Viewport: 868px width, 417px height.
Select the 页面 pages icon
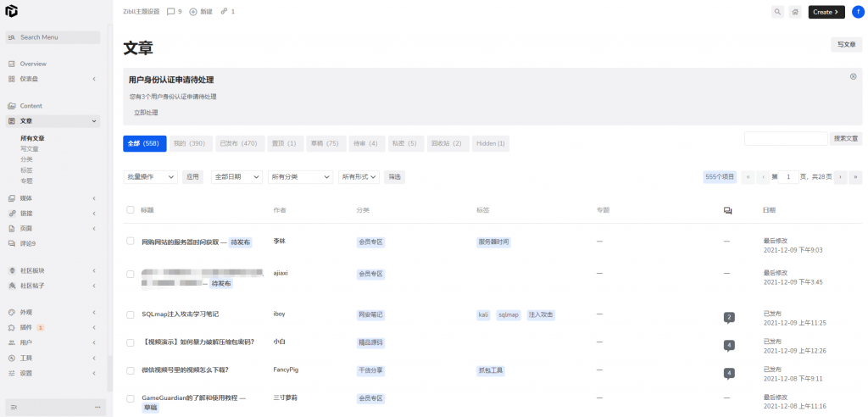tap(12, 228)
